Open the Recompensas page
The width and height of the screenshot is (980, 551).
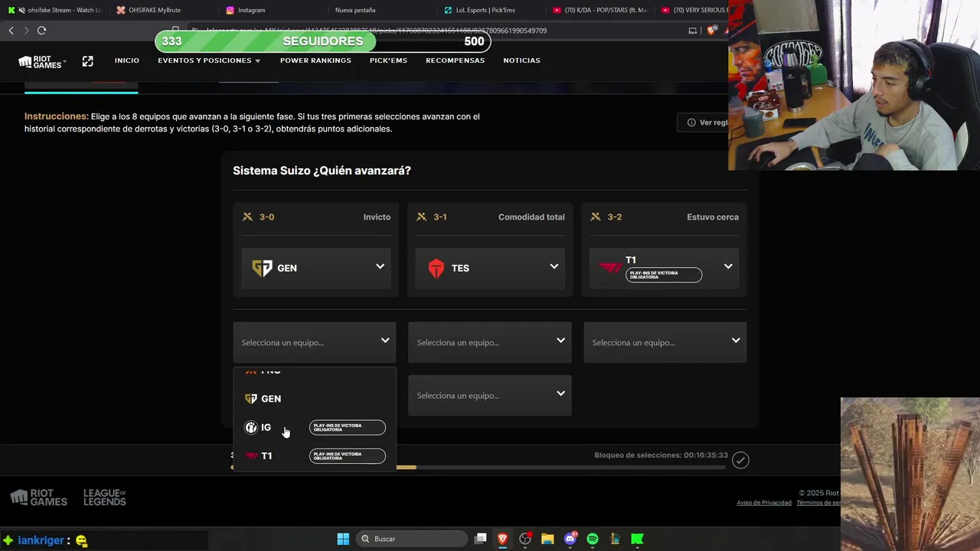(x=456, y=60)
